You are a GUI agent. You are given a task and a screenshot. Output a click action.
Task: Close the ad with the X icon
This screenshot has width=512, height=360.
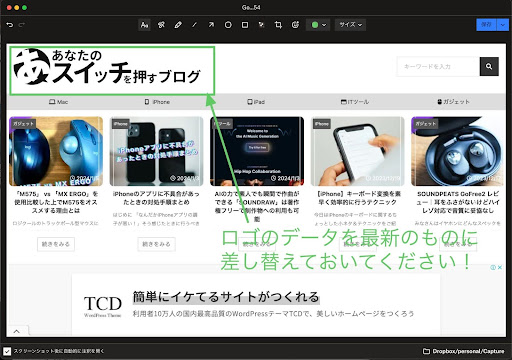click(x=500, y=267)
